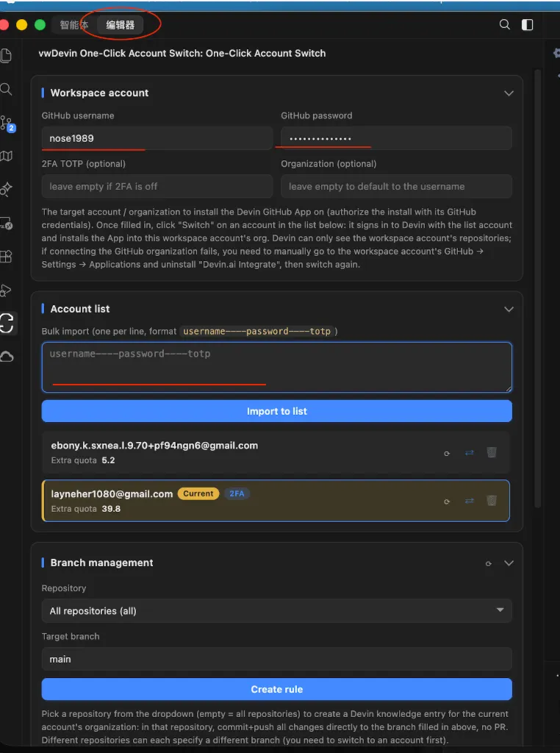Open the sparkle search icon in sidebar
This screenshot has height=753, width=560.
[6, 189]
